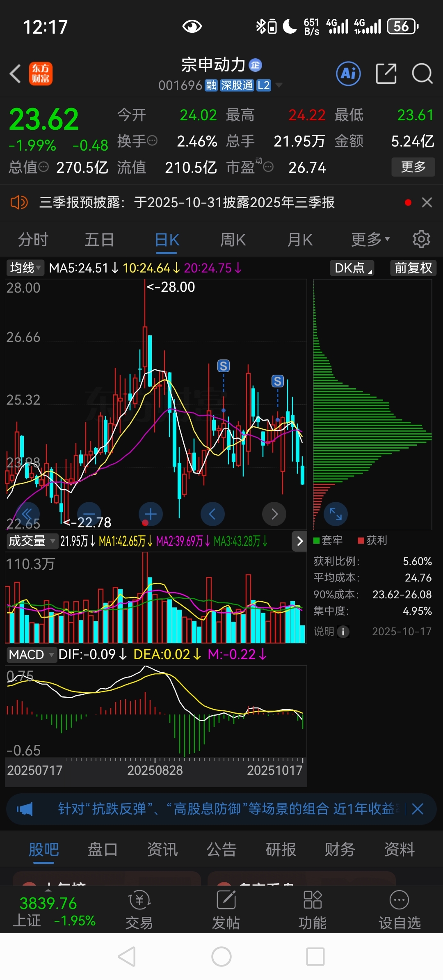
Task: Switch to 财务 tab
Action: 340,849
